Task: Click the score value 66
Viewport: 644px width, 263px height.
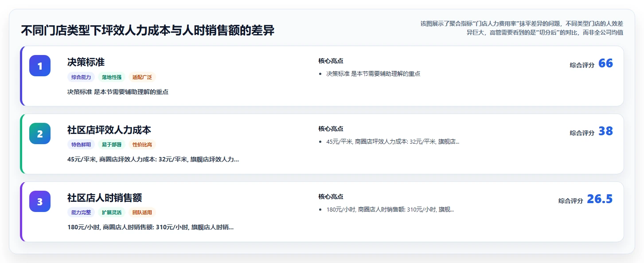Action: [605, 63]
